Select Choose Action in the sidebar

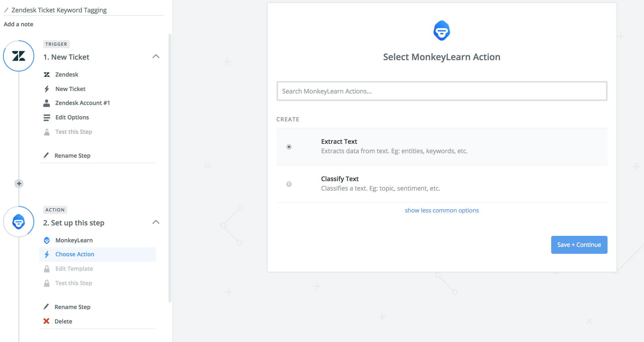click(x=98, y=255)
